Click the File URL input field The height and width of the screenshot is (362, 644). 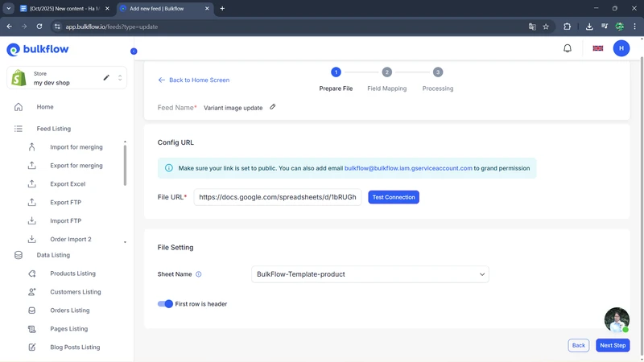point(278,197)
